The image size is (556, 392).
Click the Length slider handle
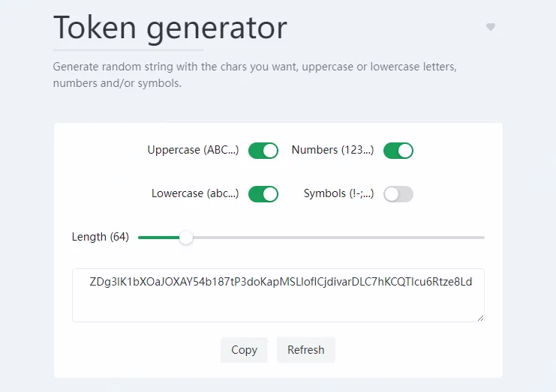186,238
